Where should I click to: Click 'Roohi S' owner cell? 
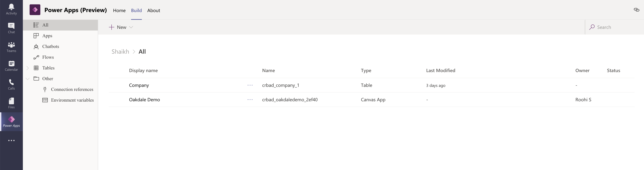tap(583, 100)
